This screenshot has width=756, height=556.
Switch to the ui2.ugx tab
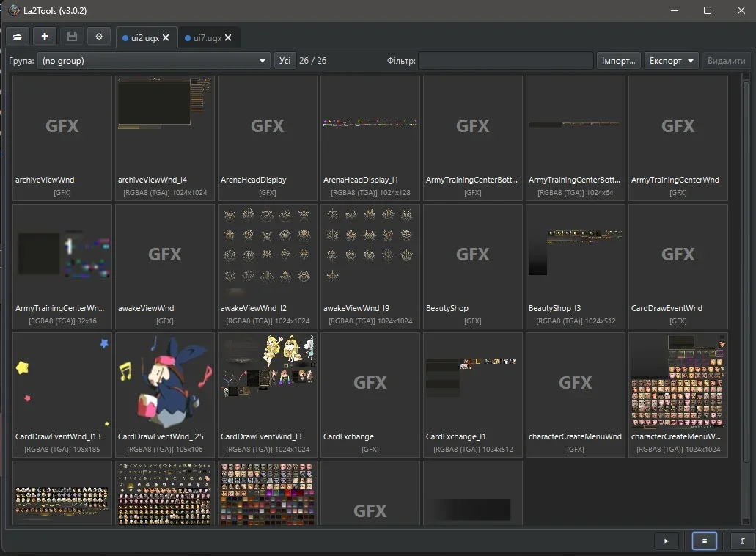[144, 37]
